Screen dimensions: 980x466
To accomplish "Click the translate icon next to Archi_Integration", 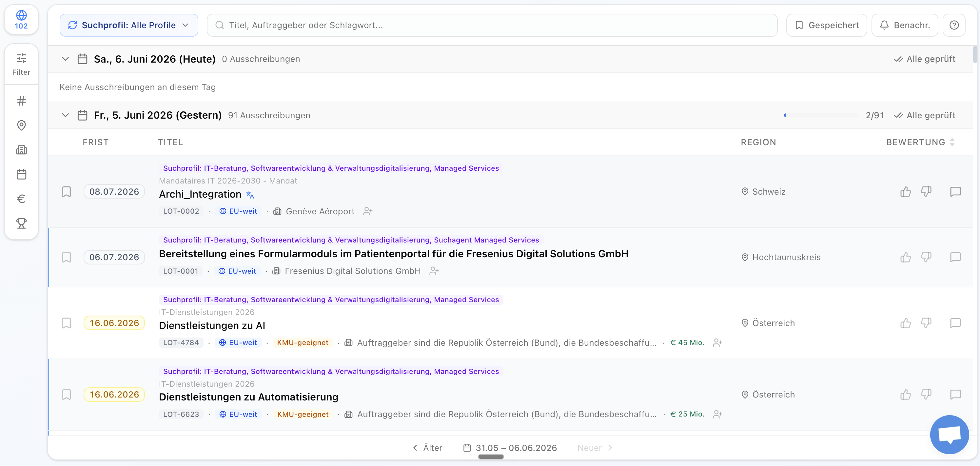I will 250,194.
